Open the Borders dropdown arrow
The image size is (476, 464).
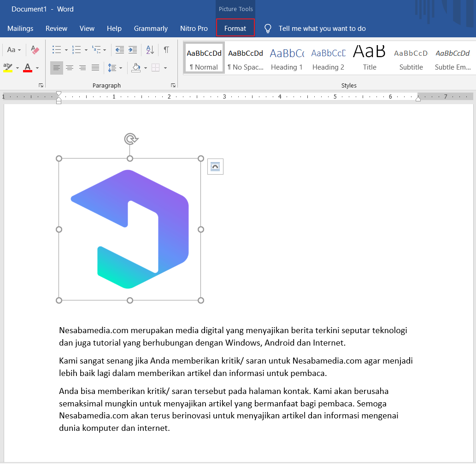pos(165,68)
